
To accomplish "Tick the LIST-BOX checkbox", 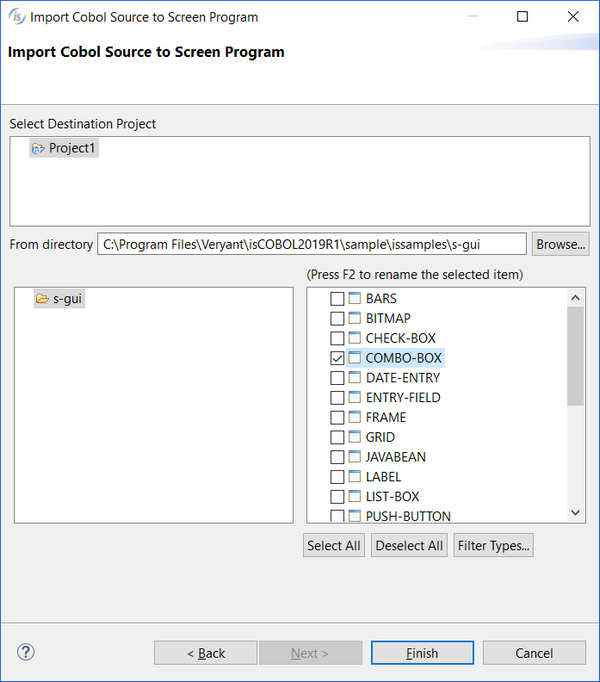I will [x=337, y=497].
